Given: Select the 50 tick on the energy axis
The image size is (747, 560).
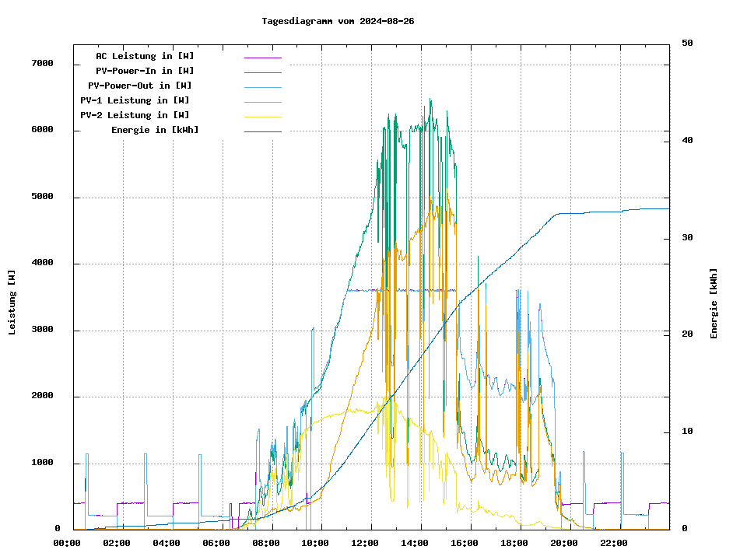Looking at the screenshot, I should click(687, 44).
